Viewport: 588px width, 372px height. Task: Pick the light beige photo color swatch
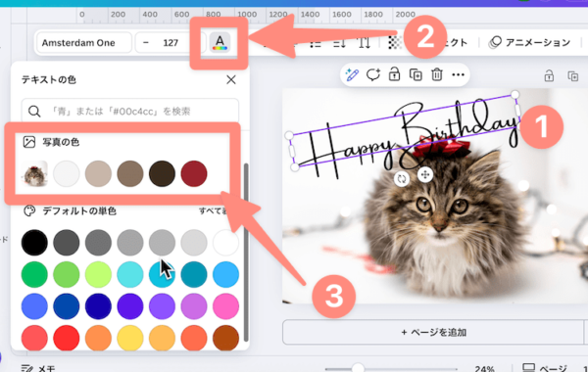98,174
